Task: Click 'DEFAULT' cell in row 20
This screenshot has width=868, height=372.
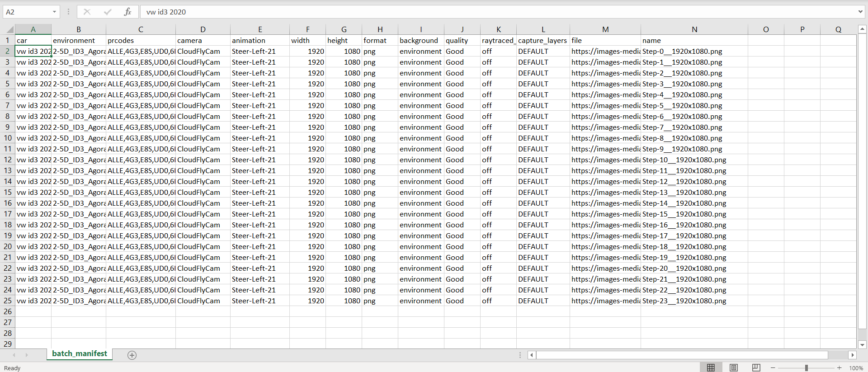Action: [543, 246]
